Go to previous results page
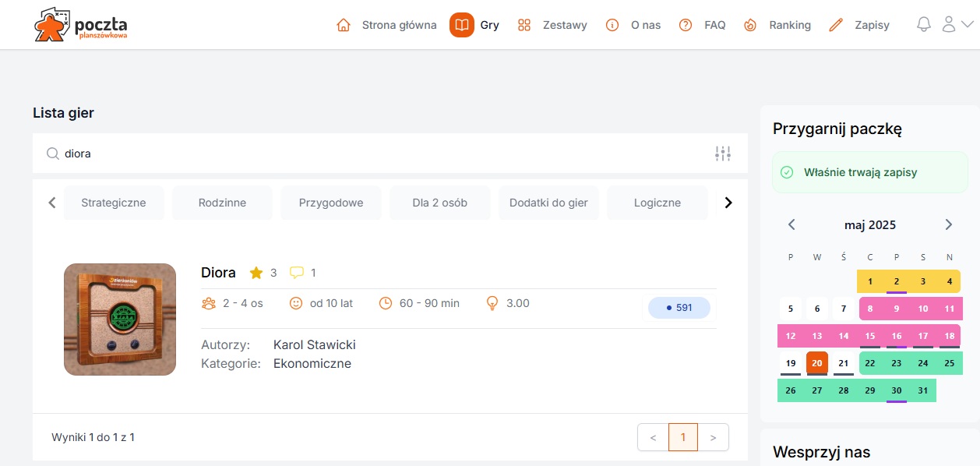 (653, 437)
